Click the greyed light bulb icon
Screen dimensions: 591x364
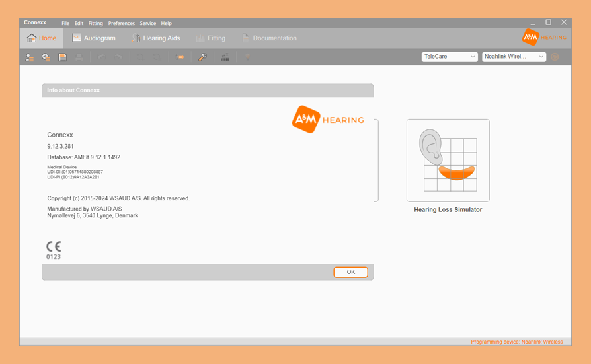point(247,57)
